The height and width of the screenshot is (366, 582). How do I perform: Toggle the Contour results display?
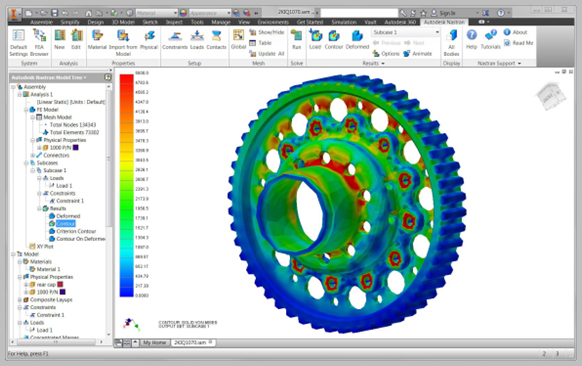tap(334, 39)
